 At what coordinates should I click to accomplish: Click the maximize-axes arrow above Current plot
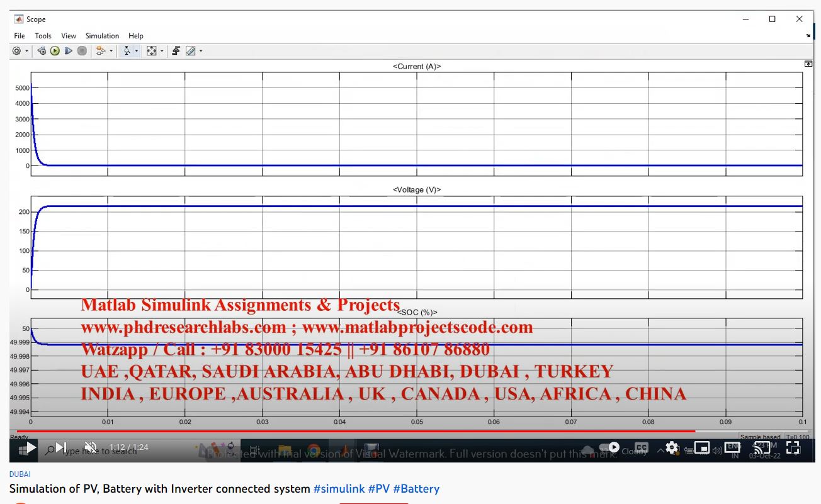[808, 64]
